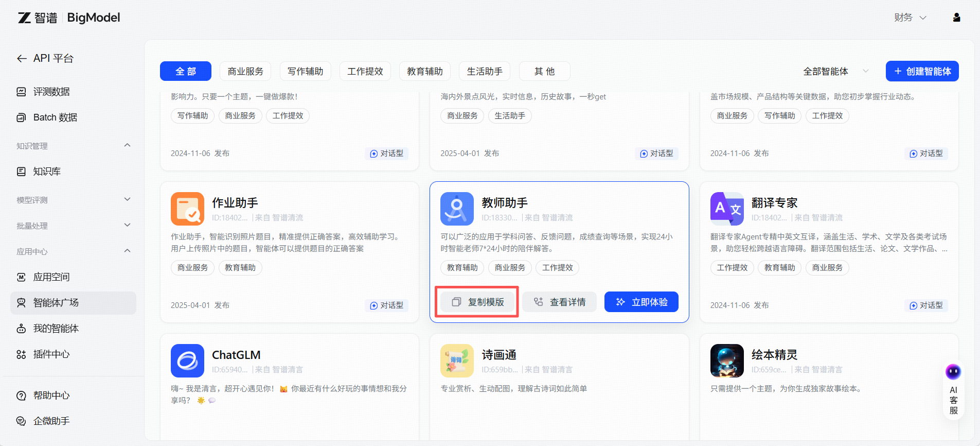Switch to the 教育辅助 category tab

[424, 71]
